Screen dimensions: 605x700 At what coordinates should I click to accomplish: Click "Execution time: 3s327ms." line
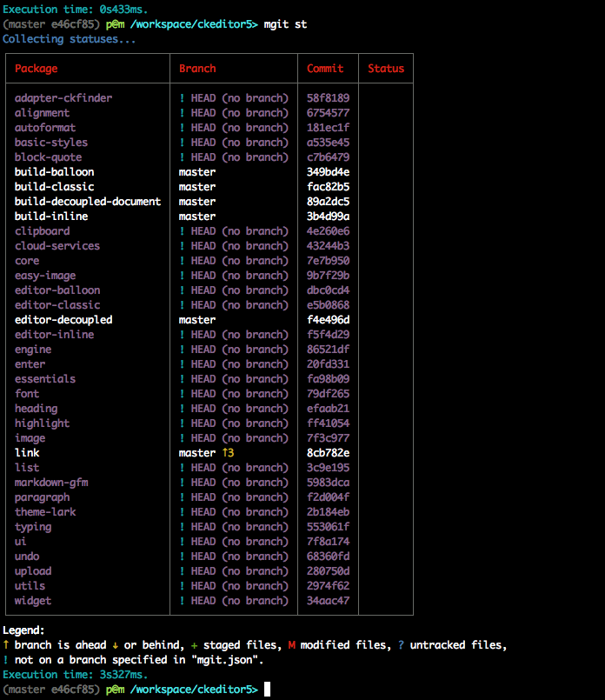(76, 675)
